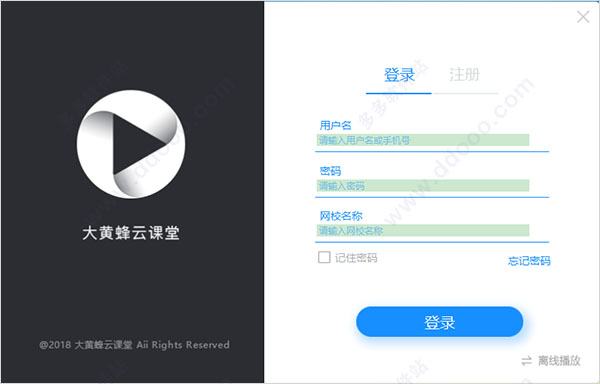Click the 网校名称 field label
Screen dimensions: 600x384
(341, 216)
